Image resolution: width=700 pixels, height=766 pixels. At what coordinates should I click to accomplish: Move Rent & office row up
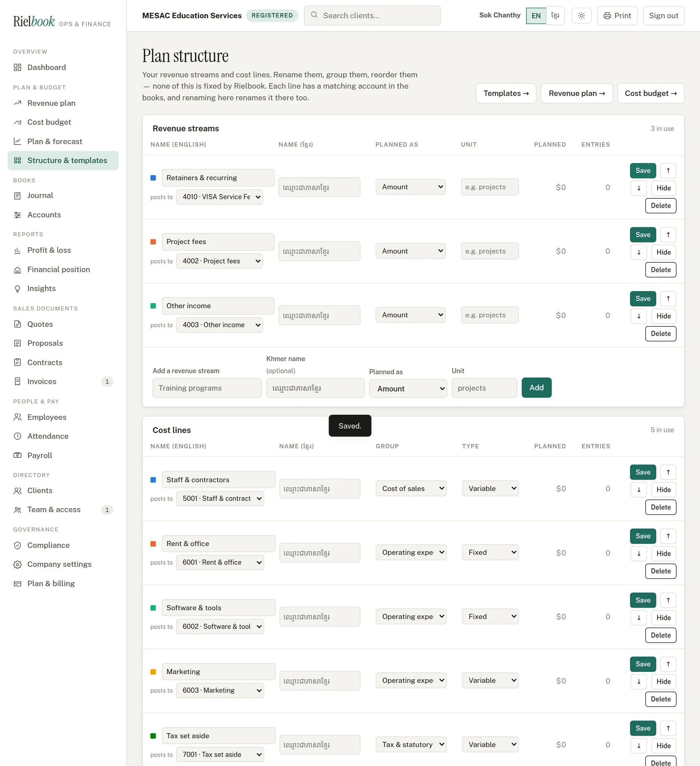click(668, 536)
